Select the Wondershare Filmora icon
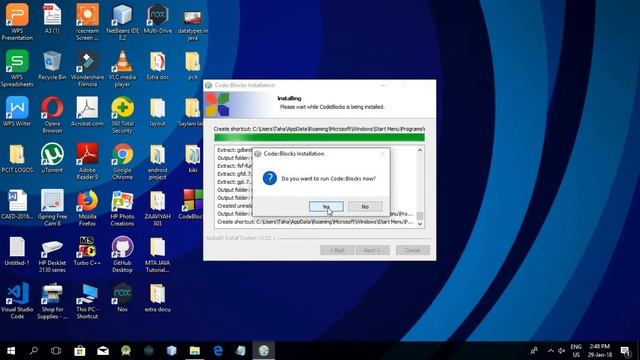This screenshot has height=360, width=640. click(x=87, y=68)
